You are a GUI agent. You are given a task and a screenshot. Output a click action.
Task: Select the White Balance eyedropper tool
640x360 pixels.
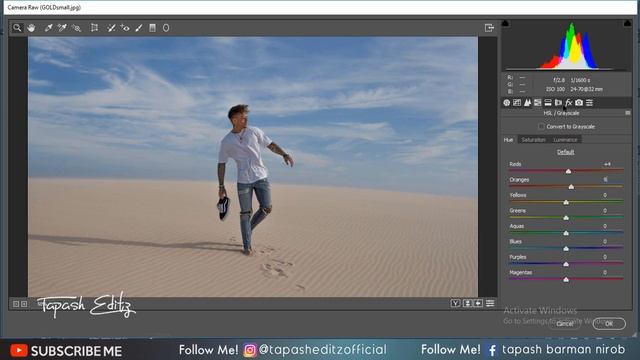49,28
